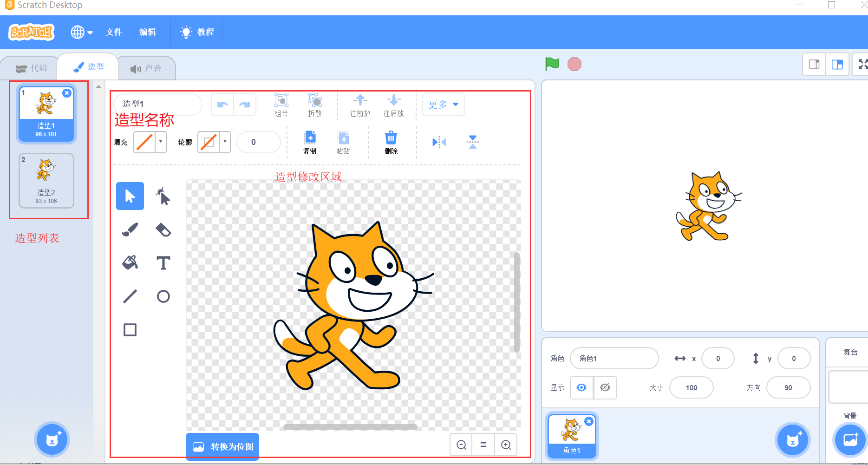Click the costume name field 造型1
The height and width of the screenshot is (465, 868).
coord(158,104)
